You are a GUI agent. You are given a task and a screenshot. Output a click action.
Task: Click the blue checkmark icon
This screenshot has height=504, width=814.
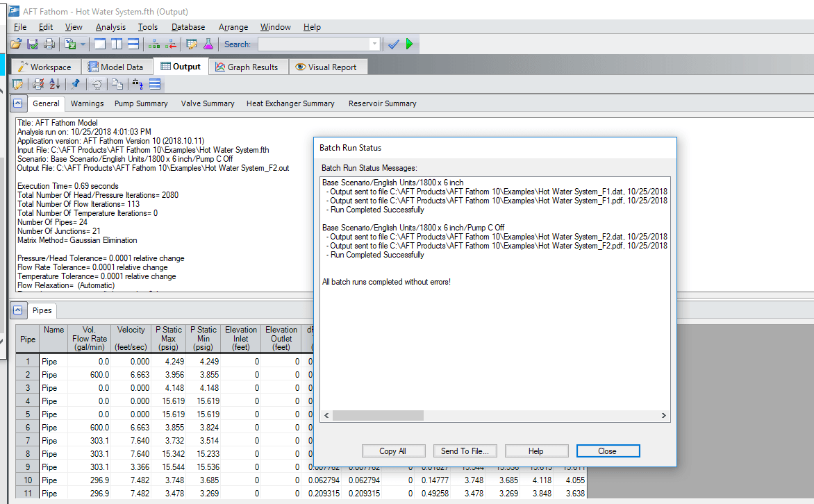point(394,44)
